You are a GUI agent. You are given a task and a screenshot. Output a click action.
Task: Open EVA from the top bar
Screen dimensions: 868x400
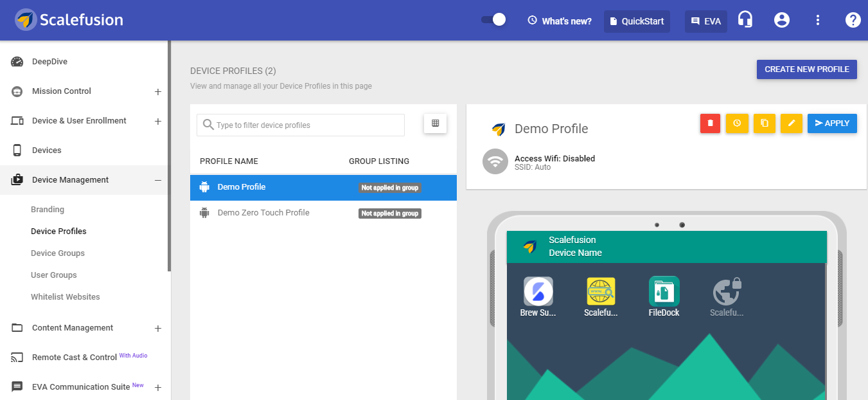tap(705, 21)
